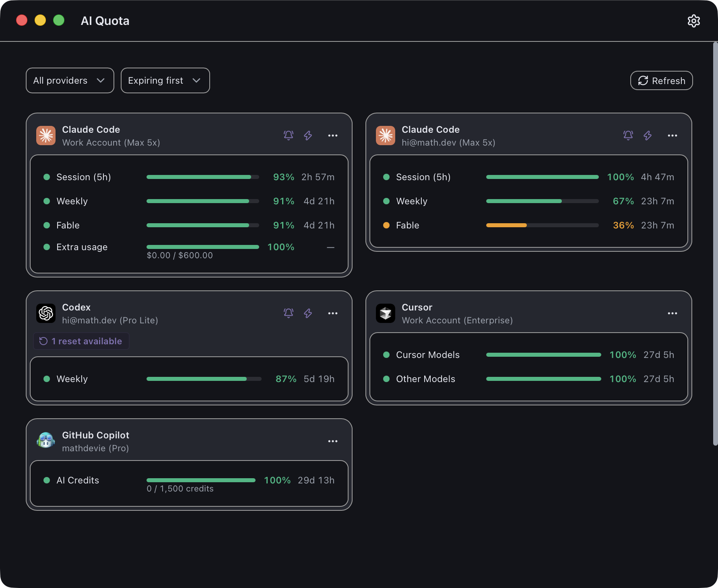Click the Cursor app logo
Image resolution: width=718 pixels, height=588 pixels.
(386, 313)
